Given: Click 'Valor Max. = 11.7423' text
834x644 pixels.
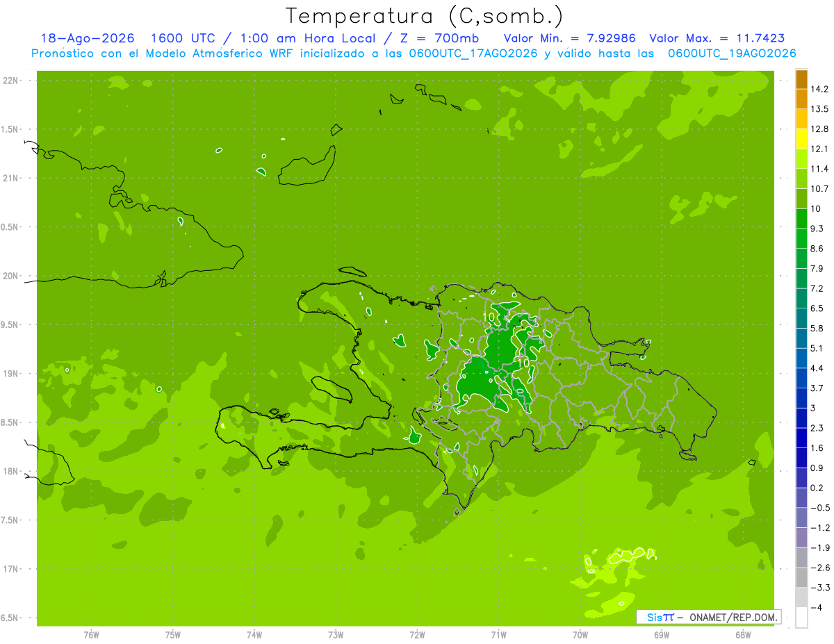Looking at the screenshot, I should click(717, 38).
